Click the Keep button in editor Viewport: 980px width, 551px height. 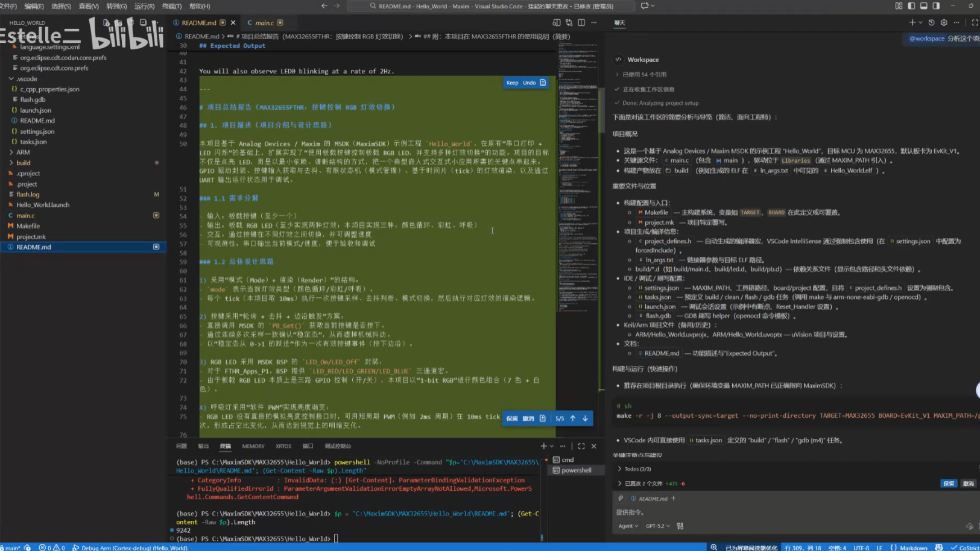512,83
